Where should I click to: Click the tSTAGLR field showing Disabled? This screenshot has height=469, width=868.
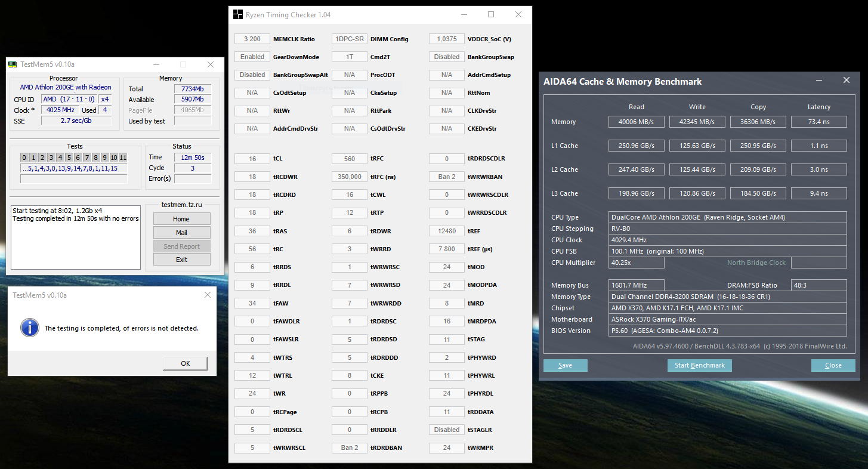click(x=447, y=430)
